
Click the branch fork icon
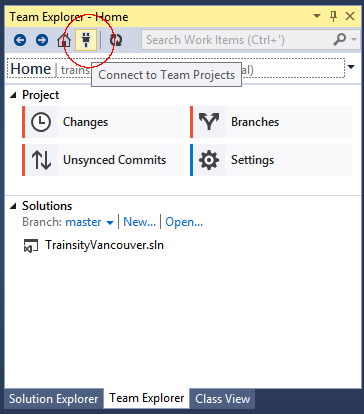point(209,121)
